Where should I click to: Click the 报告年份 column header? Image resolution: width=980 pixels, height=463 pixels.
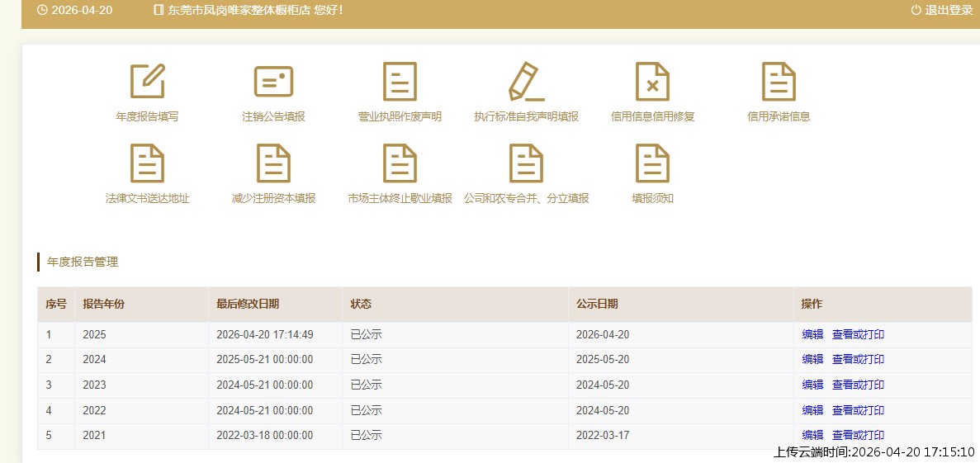pyautogui.click(x=104, y=304)
